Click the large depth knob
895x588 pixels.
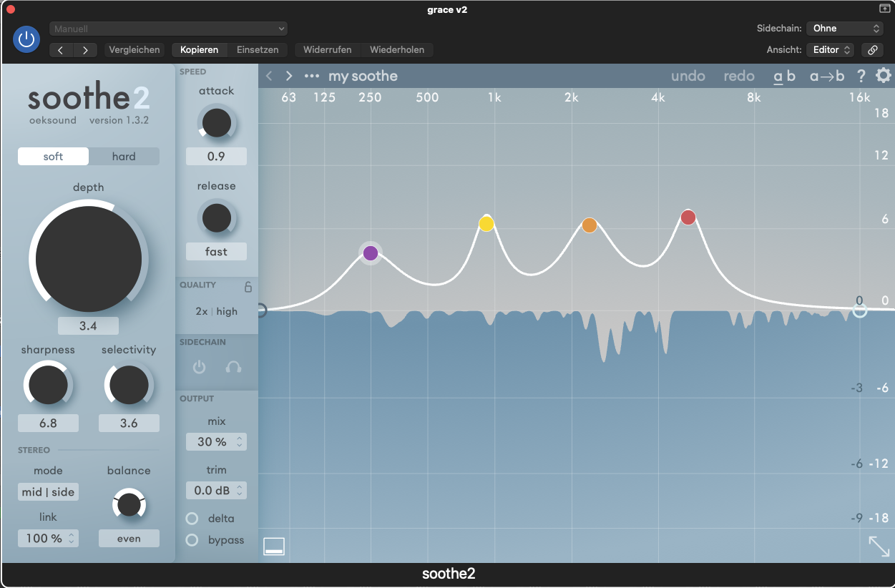pyautogui.click(x=88, y=258)
